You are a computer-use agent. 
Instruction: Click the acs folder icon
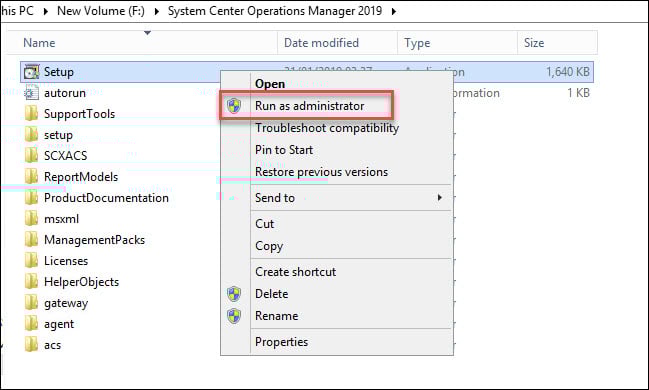point(31,345)
